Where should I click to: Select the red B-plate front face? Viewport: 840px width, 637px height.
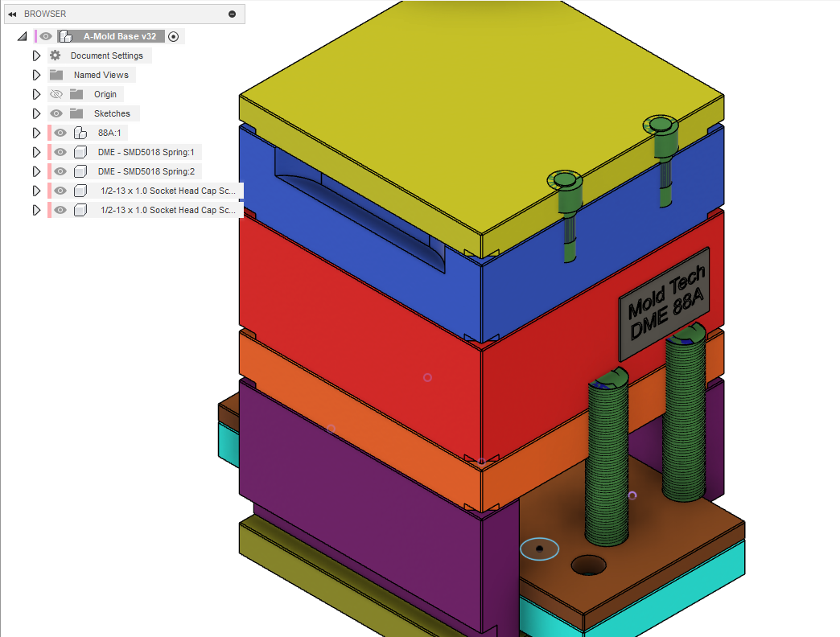(360, 337)
